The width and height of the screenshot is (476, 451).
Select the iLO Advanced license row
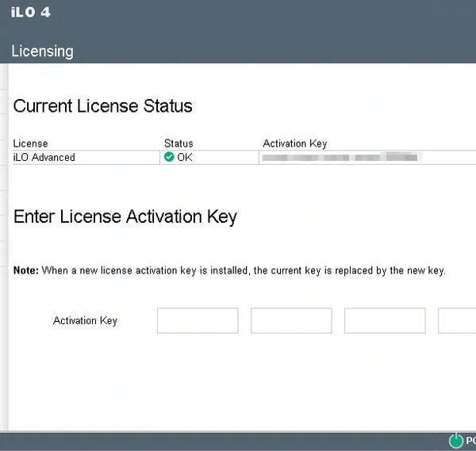point(44,157)
